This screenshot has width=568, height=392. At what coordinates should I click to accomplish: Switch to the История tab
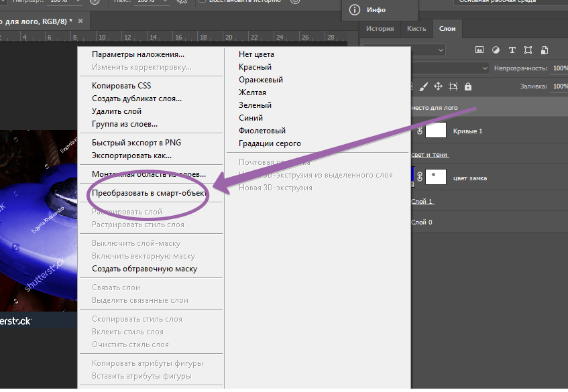coord(380,29)
